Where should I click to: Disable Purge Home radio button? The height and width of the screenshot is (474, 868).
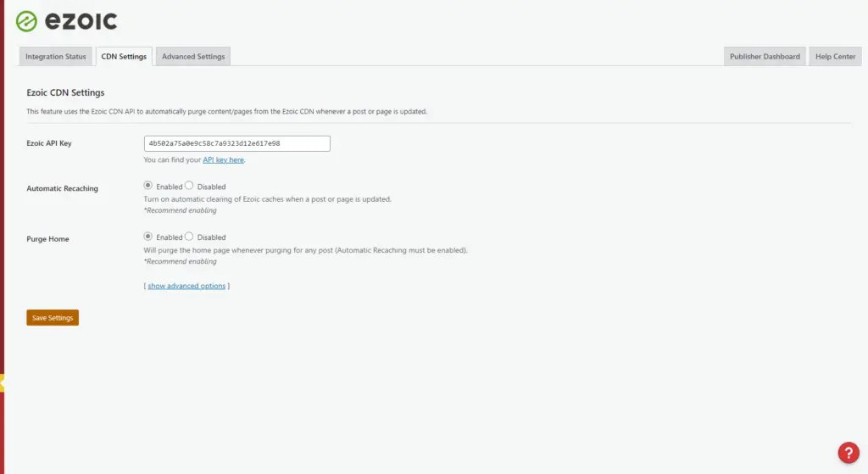189,237
